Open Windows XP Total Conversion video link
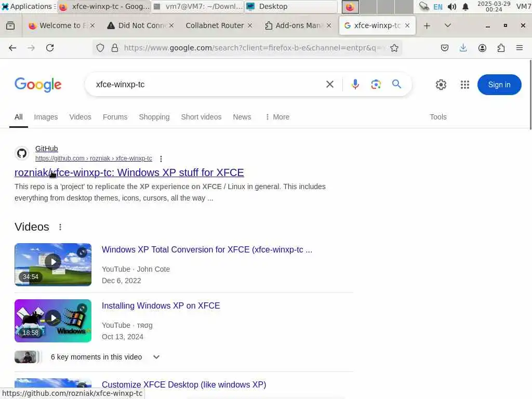Viewport: 532px width, 399px height. coord(207,250)
